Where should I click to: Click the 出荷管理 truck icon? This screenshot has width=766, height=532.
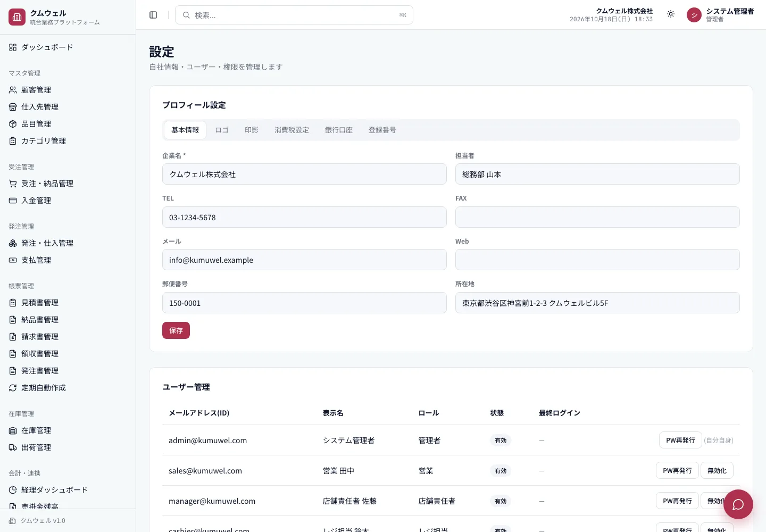13,447
